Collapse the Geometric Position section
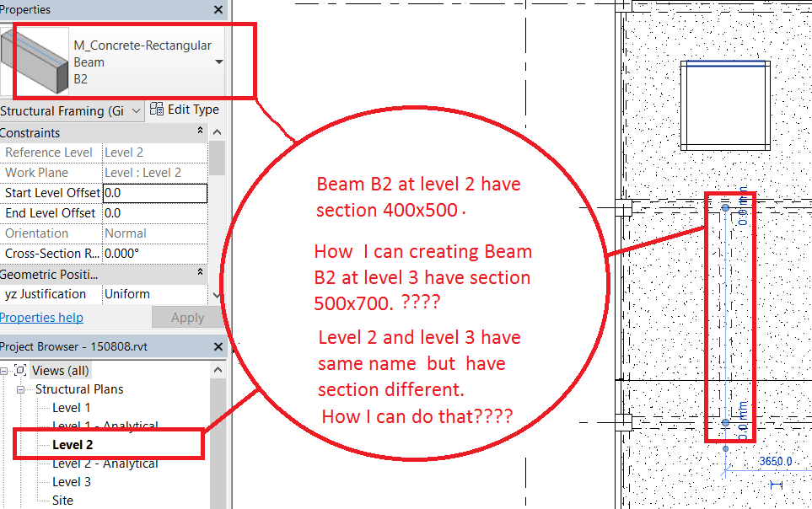Screen dimensions: 812x509 [x=201, y=272]
